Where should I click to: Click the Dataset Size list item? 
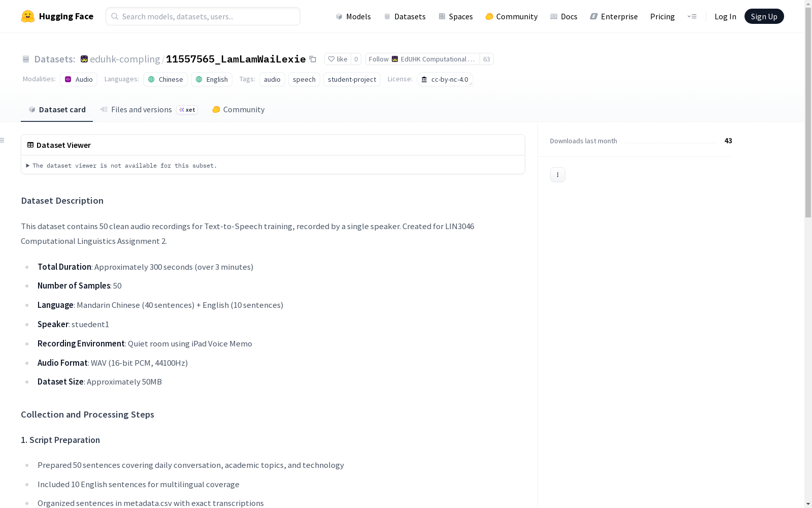tap(99, 382)
